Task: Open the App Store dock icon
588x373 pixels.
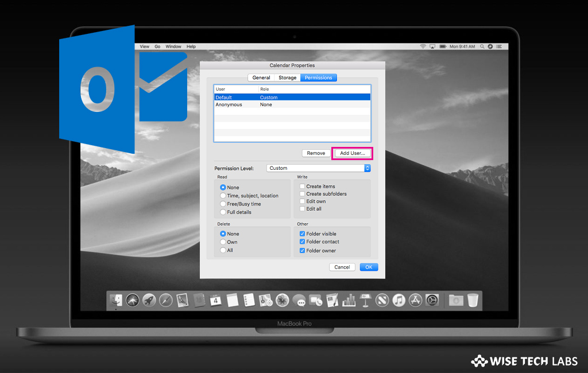Action: 415,300
